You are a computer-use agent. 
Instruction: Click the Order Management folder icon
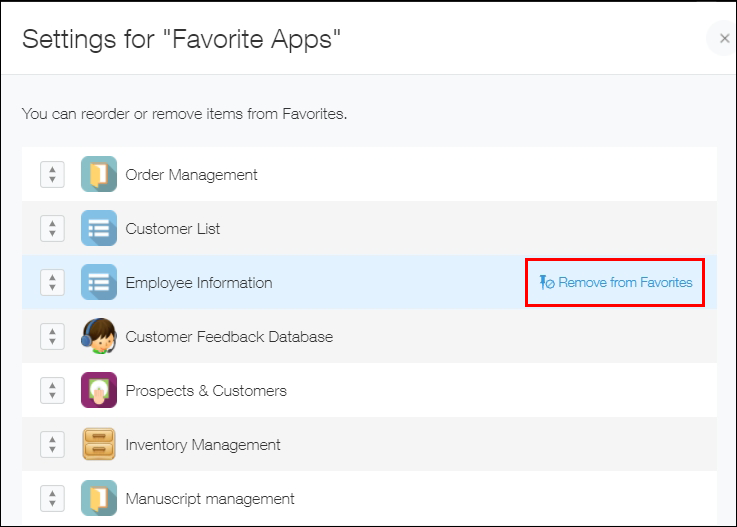click(99, 175)
